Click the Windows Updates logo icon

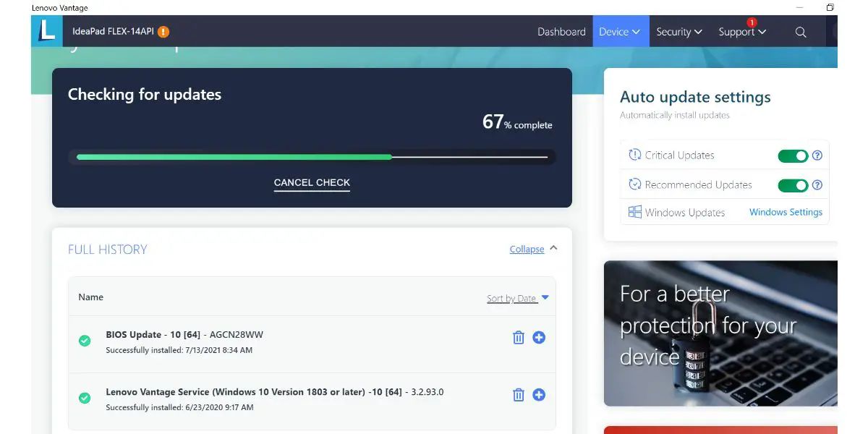point(634,212)
